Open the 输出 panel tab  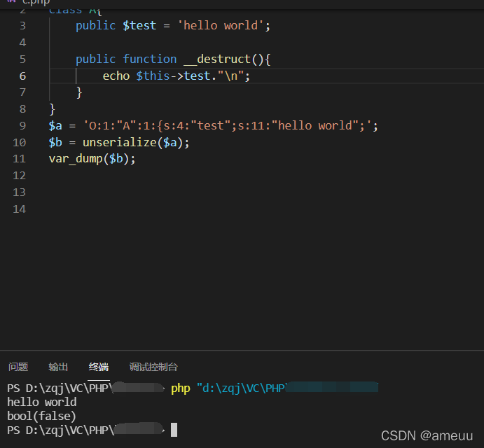click(58, 367)
